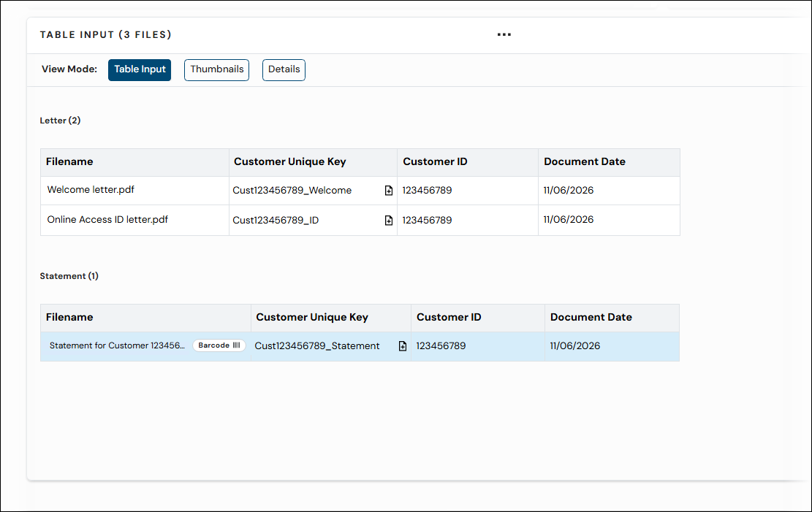Select Statement for Customer 123456... filename

click(x=117, y=345)
